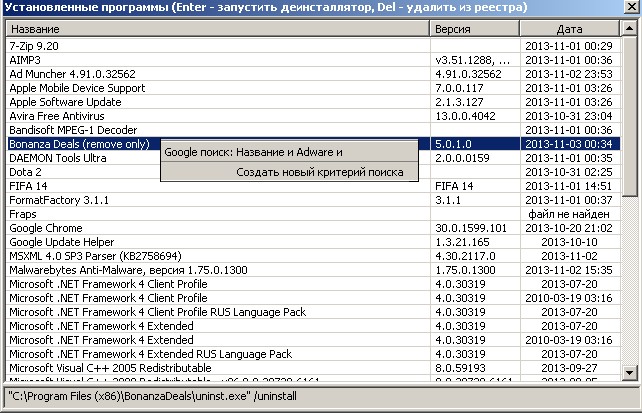Sort list by Дата column header
Screen dimensions: 642x413
click(570, 29)
